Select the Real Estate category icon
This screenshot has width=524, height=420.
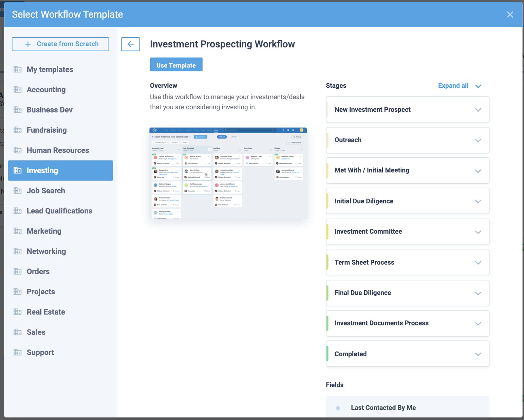point(18,312)
